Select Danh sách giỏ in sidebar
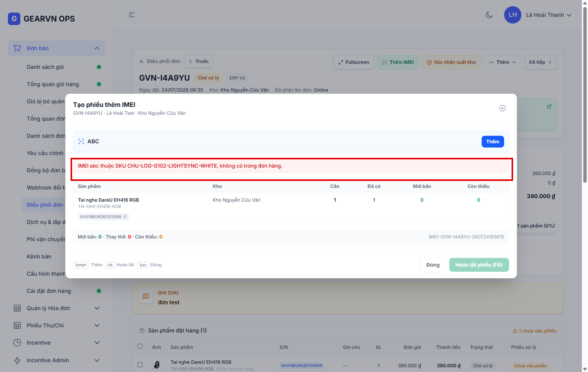 pyautogui.click(x=45, y=67)
